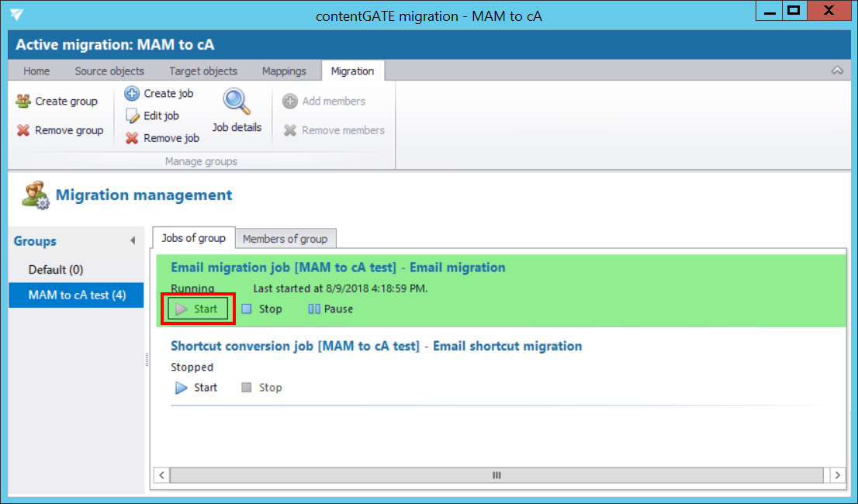This screenshot has width=858, height=504.
Task: Start the Email migration job
Action: (x=198, y=309)
